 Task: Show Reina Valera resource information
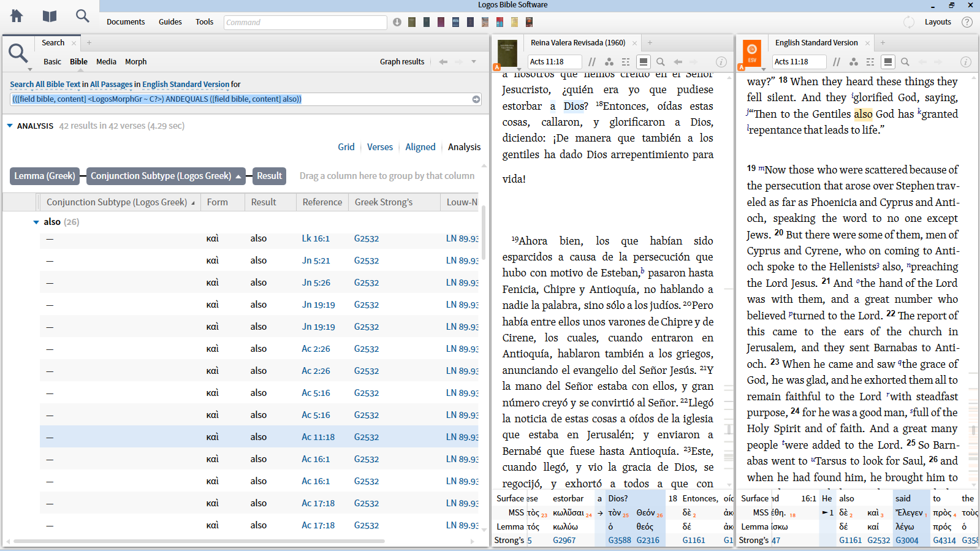coord(721,62)
